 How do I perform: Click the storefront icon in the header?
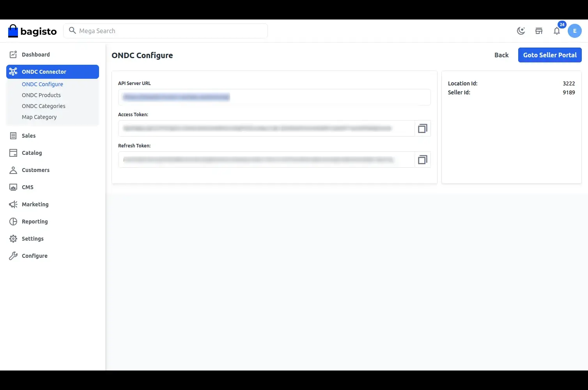pyautogui.click(x=539, y=30)
